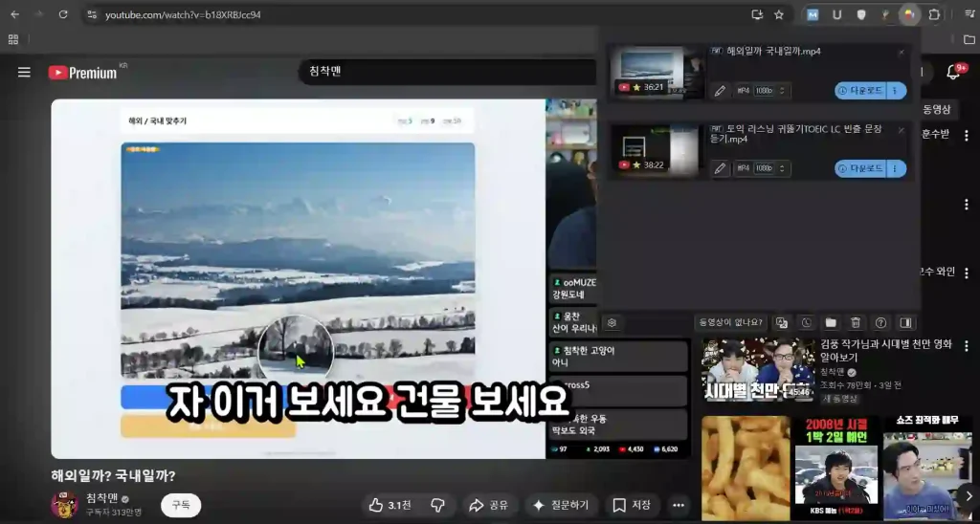Open the translate language icon in downloader
Viewport: 980px width, 524px height.
pos(781,323)
